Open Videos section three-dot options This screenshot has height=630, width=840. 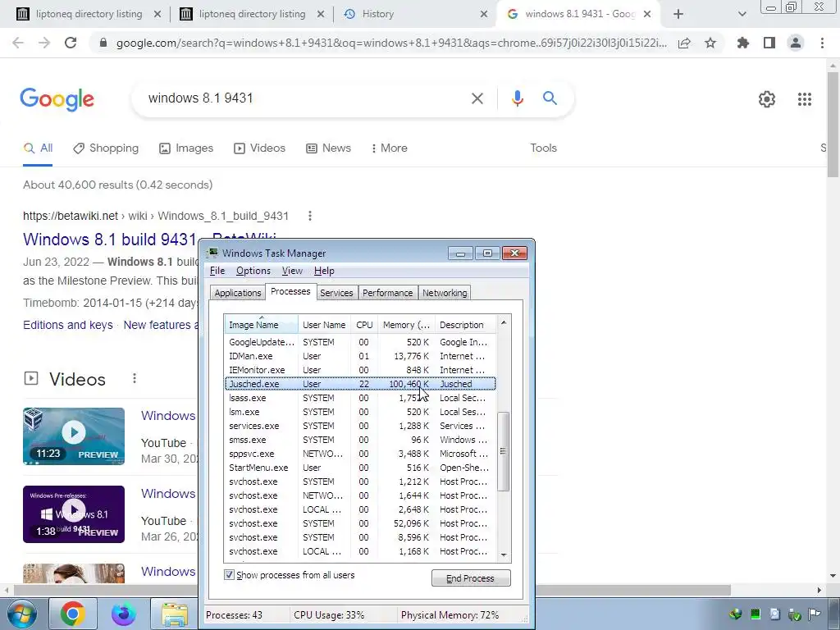135,379
